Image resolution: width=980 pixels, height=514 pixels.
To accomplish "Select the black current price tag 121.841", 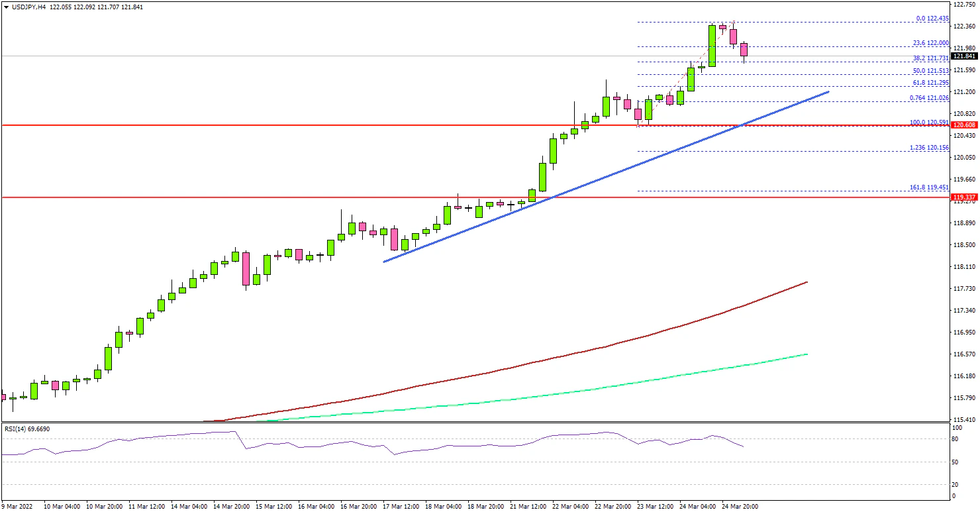I will point(965,56).
